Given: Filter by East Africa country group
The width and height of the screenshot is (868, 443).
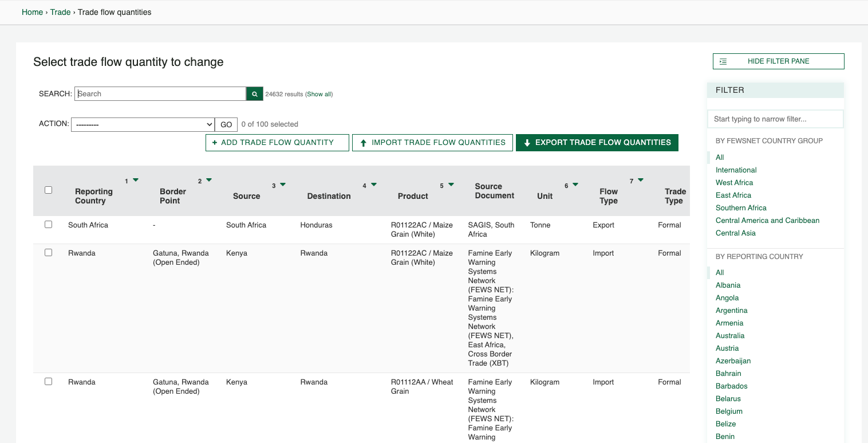Looking at the screenshot, I should tap(733, 195).
